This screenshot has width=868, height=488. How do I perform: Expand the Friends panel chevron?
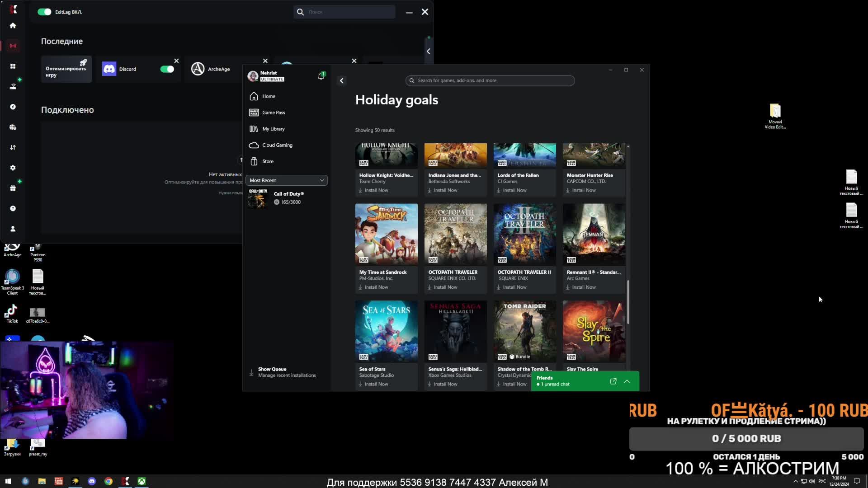pos(627,381)
